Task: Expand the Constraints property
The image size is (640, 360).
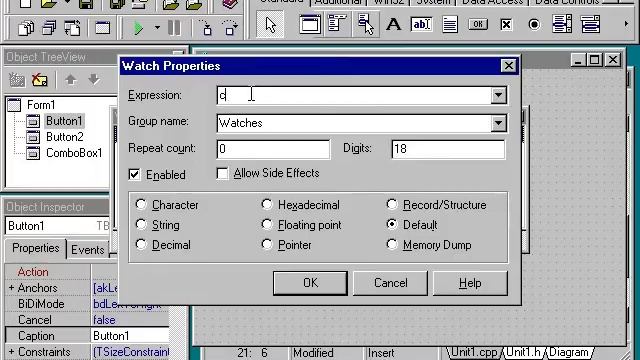Action: click(x=11, y=351)
